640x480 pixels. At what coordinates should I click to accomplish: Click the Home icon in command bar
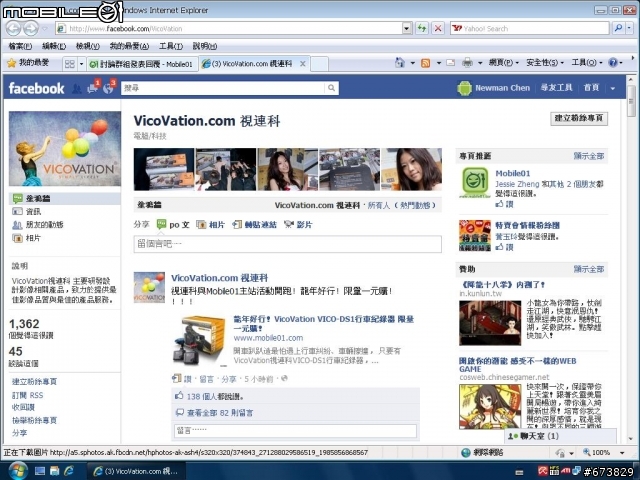(x=400, y=63)
